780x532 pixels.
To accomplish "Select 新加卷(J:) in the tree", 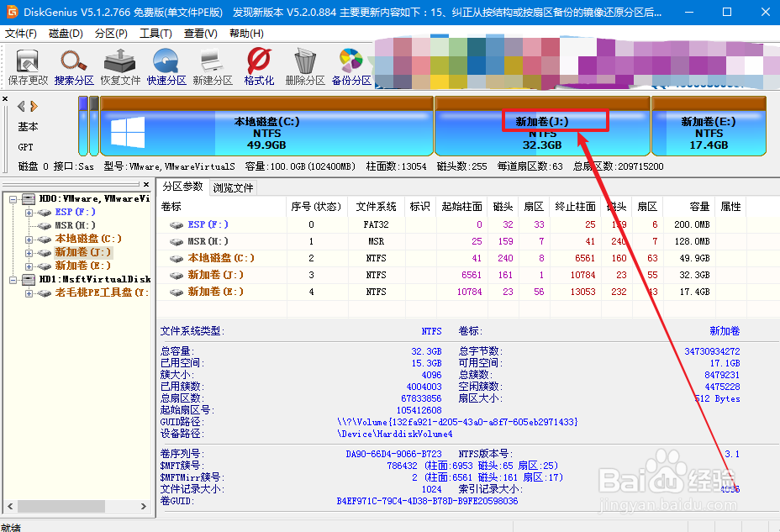I will point(83,253).
